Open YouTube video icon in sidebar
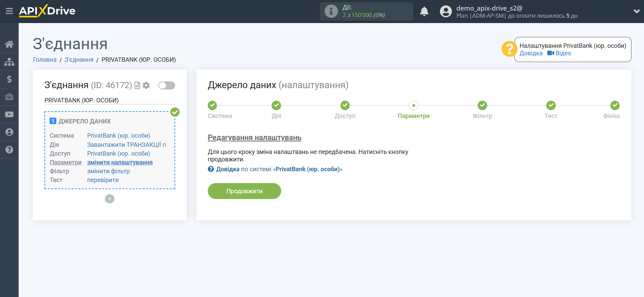This screenshot has width=644, height=297. 9,115
